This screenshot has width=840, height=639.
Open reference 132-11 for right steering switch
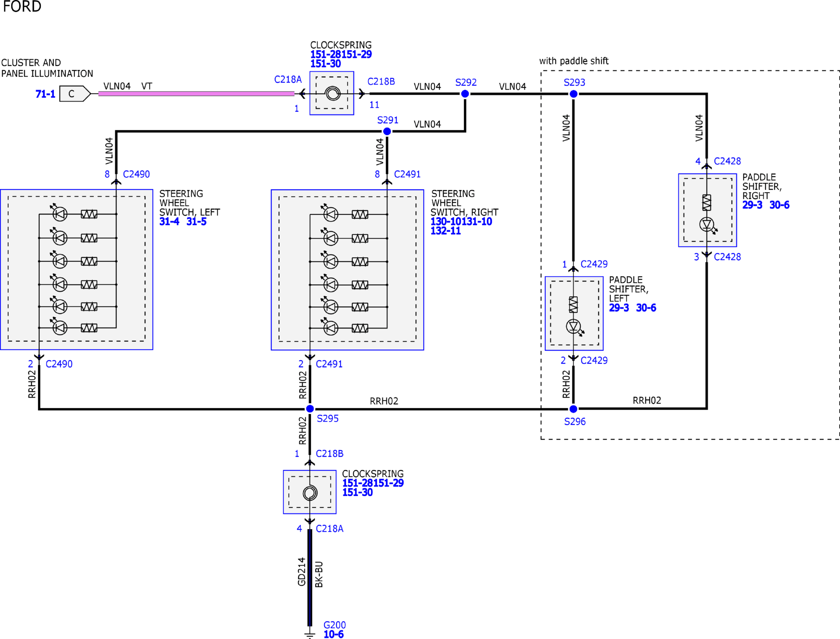[446, 231]
